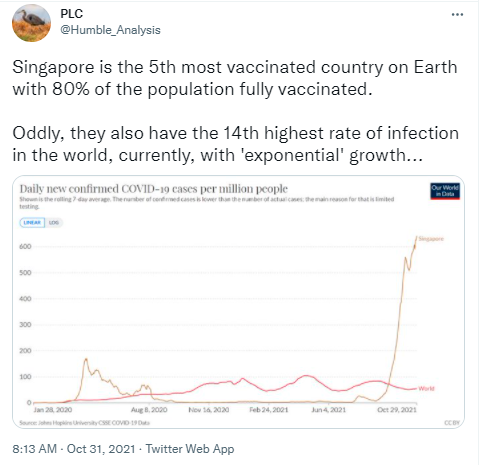This screenshot has width=480, height=465.
Task: Click the PLC heron profile avatar
Action: coord(31,23)
